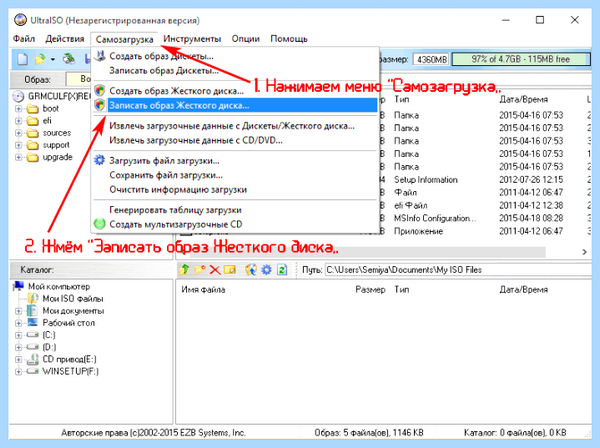
Task: Click the upper pane horizontal scrollbar
Action: click(x=367, y=252)
